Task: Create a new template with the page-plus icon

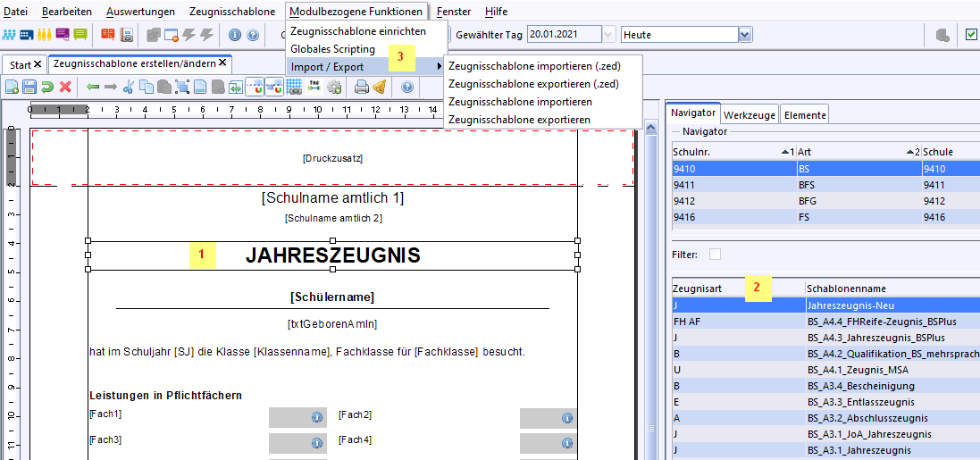Action: tap(12, 87)
